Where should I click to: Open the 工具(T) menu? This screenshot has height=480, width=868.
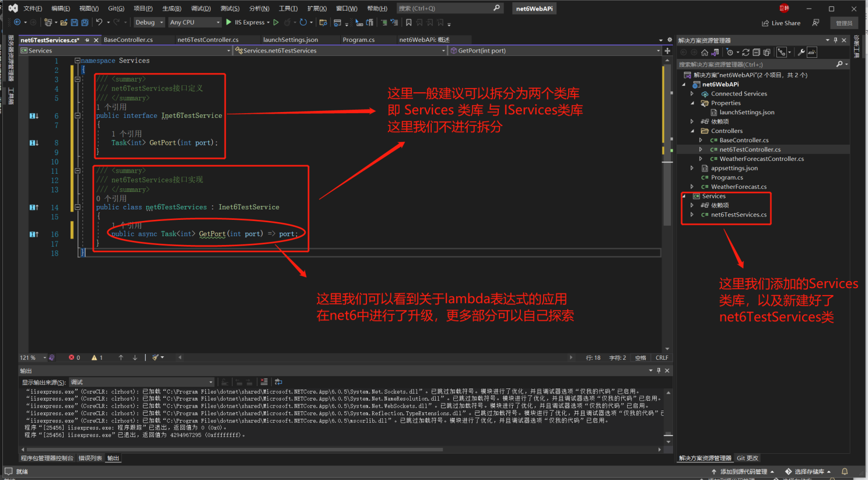pos(288,8)
